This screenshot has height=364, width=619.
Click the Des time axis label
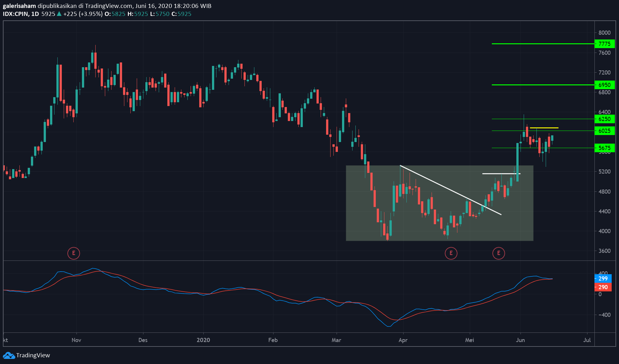pos(143,340)
